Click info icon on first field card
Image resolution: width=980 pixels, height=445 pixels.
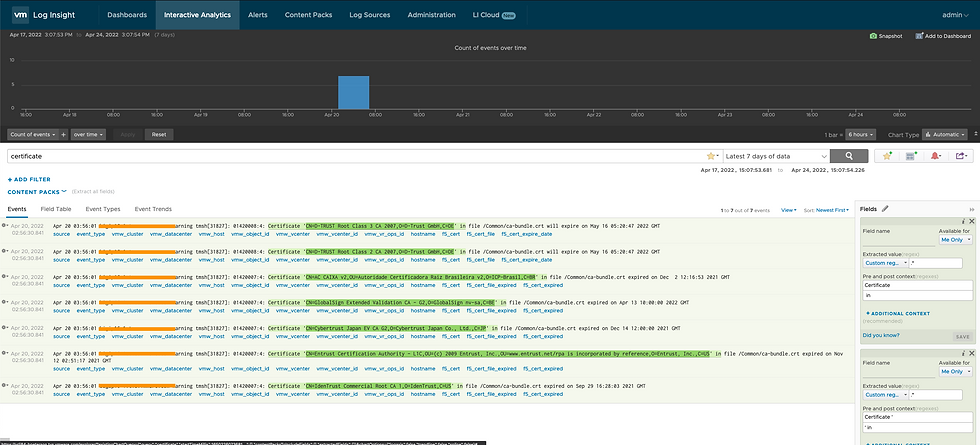(x=963, y=221)
